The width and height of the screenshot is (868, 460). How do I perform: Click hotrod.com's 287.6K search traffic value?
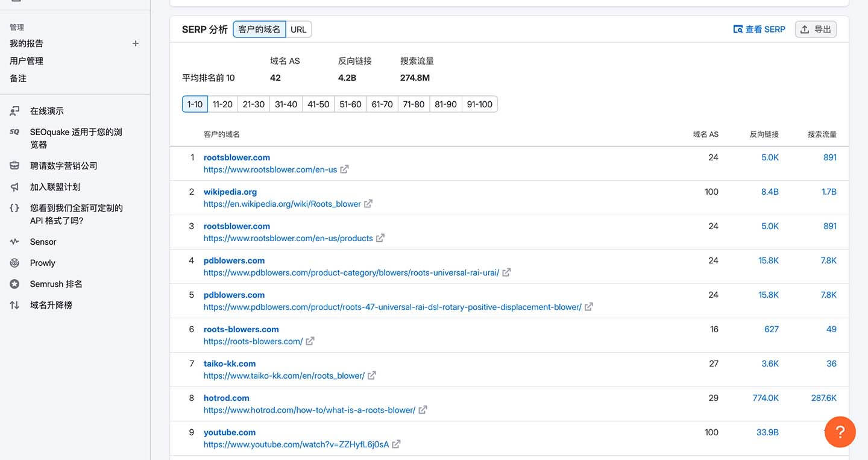point(824,398)
